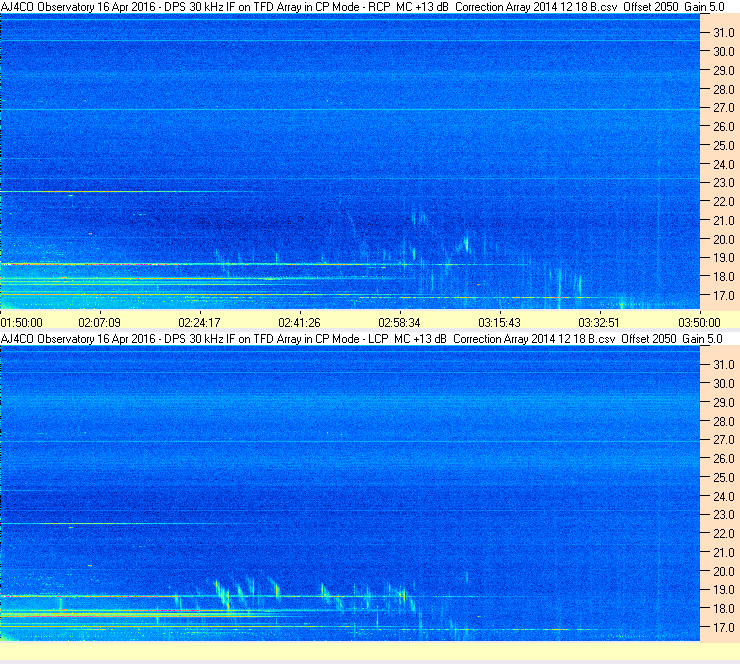Click the 18.0 frequency label on RCP plot
Viewport: 740px width, 664px height.
pyautogui.click(x=724, y=277)
